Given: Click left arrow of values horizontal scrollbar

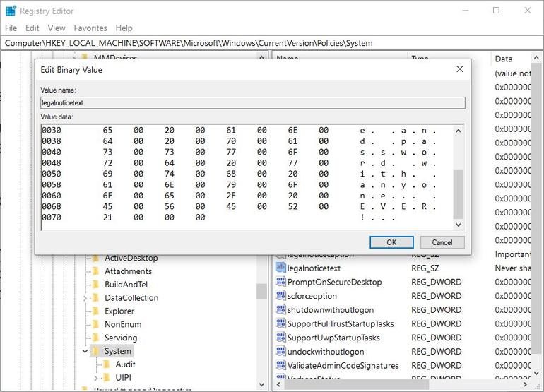Looking at the screenshot, I should [x=278, y=384].
